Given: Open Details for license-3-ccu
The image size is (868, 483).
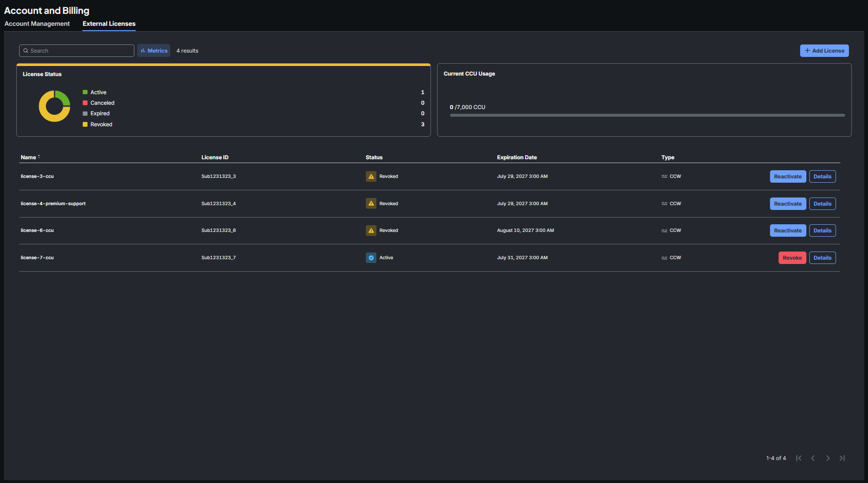Looking at the screenshot, I should [x=823, y=176].
